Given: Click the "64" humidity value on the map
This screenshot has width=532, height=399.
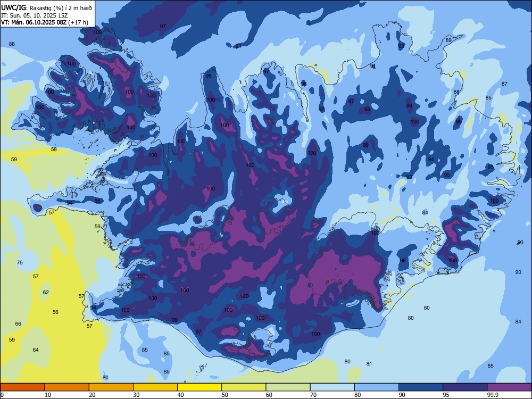Looking at the screenshot, I should pyautogui.click(x=36, y=350).
